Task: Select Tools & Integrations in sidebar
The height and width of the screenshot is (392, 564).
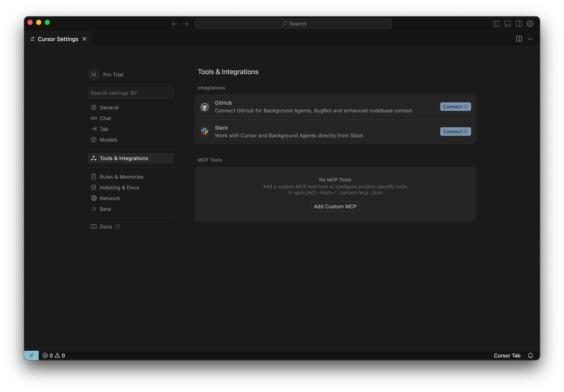Action: pyautogui.click(x=130, y=158)
